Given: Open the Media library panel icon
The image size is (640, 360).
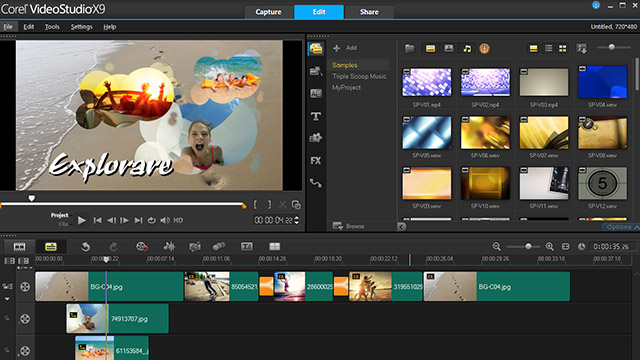Looking at the screenshot, I should 316,49.
